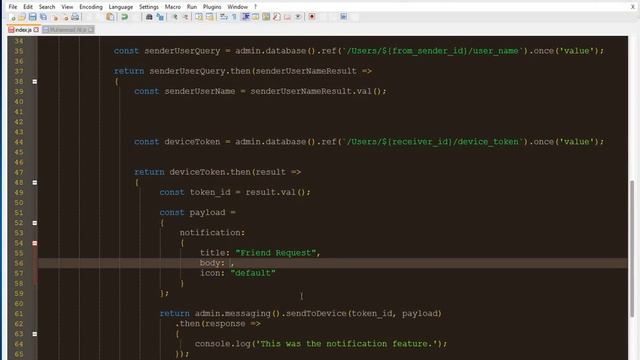Screen dimensions: 640x360
Task: Click the green Redo arrow icon
Action: pyautogui.click(x=124, y=17)
